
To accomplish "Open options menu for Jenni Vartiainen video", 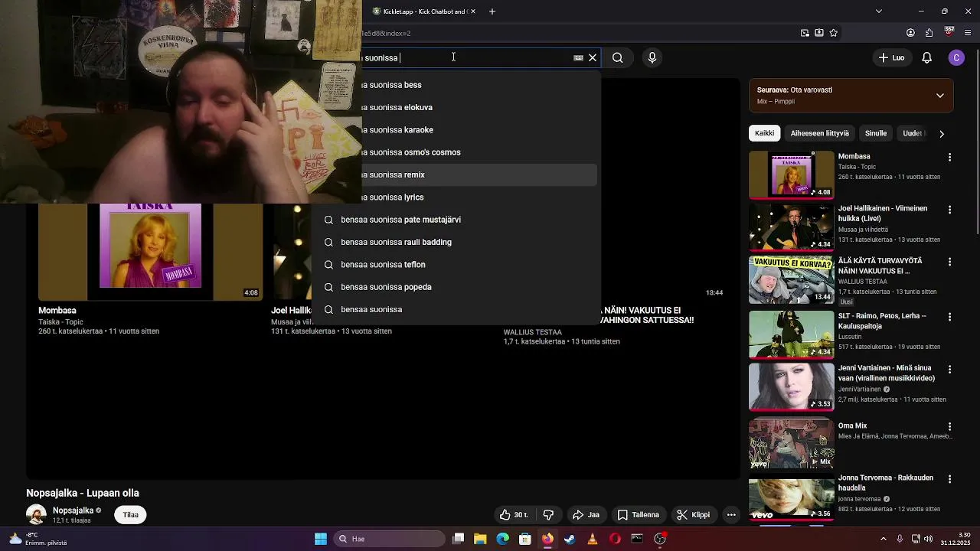I will 949,369.
